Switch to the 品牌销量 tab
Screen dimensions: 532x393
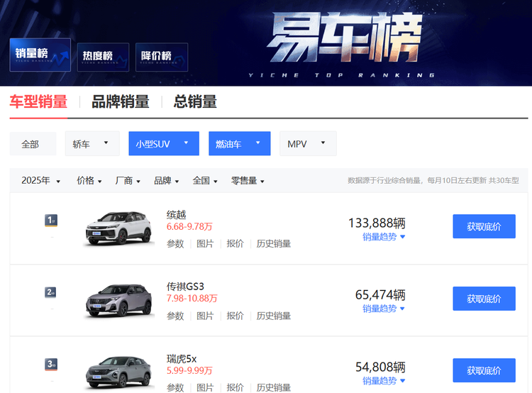pos(121,102)
